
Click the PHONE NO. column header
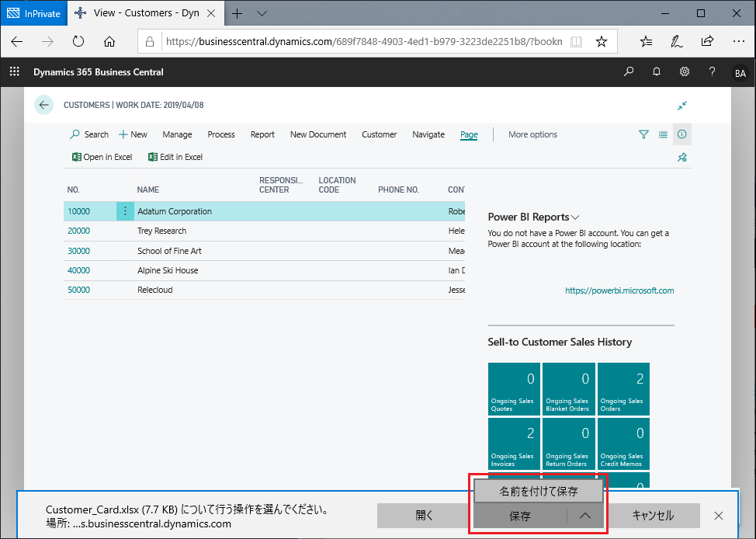pos(398,190)
